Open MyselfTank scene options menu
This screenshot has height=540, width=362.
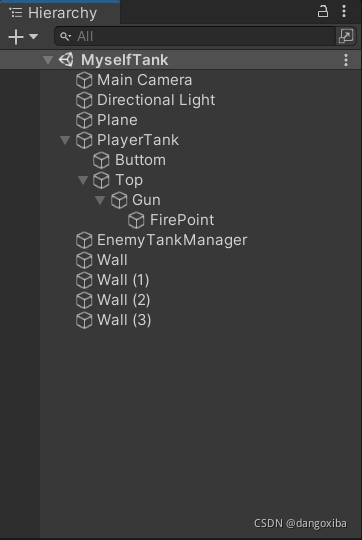click(346, 60)
